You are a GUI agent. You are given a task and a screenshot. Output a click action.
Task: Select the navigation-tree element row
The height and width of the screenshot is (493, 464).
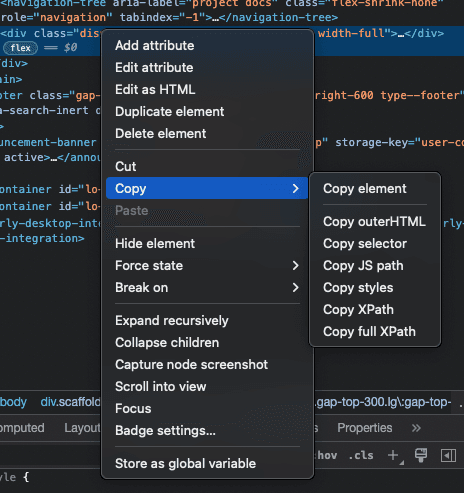[x=232, y=10]
